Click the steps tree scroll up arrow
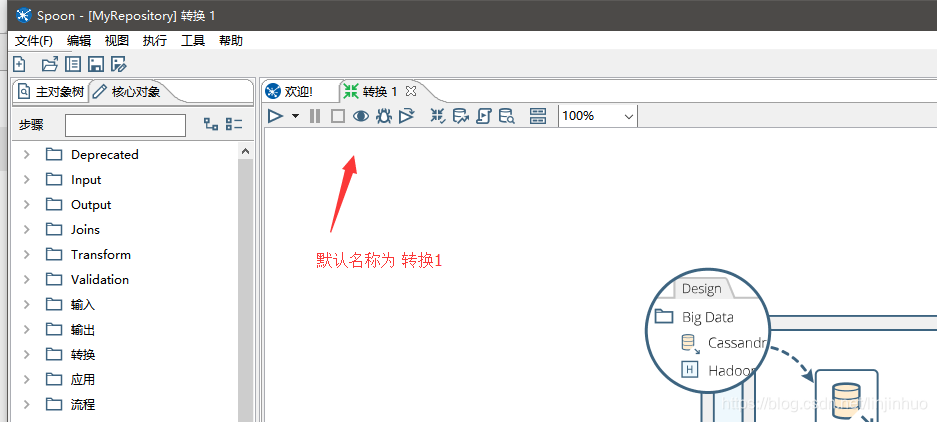This screenshot has height=422, width=937. click(x=246, y=151)
